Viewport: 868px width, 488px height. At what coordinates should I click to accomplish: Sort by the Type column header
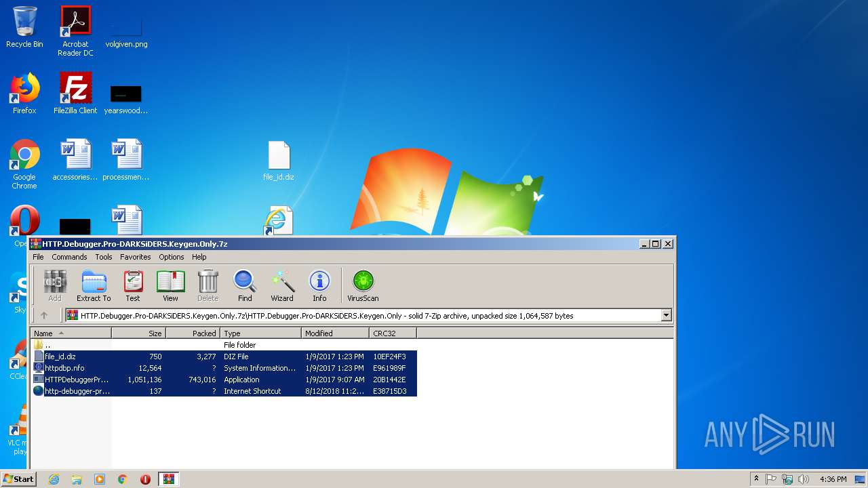click(260, 333)
